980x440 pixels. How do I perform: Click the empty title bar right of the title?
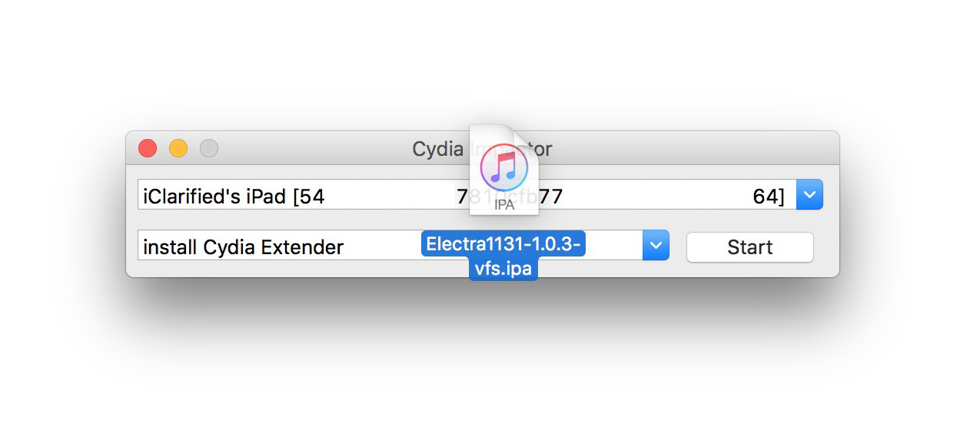(692, 148)
